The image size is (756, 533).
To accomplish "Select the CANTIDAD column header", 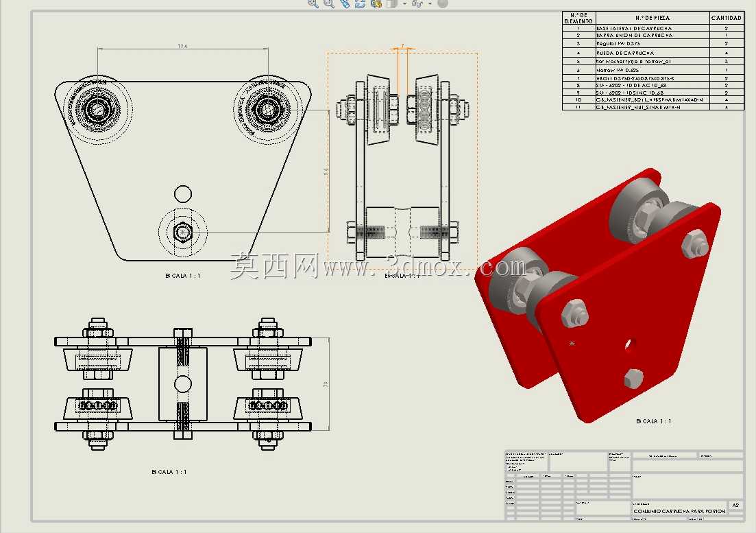I will click(x=727, y=18).
